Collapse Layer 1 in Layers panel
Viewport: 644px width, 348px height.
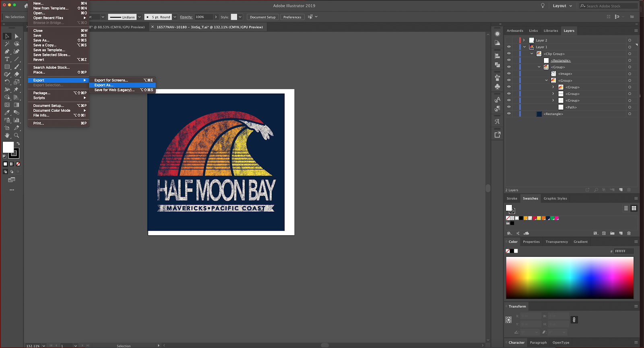[524, 47]
